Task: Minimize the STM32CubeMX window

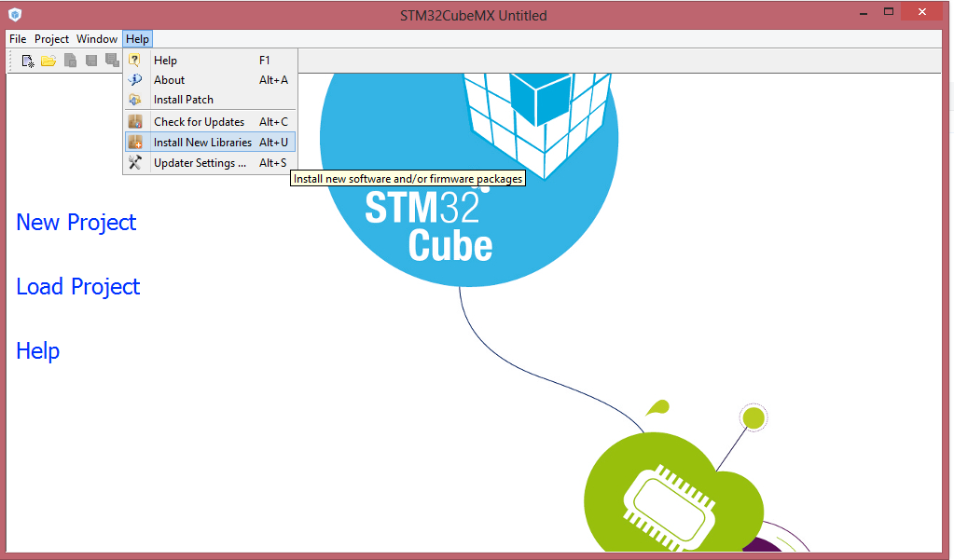Action: 864,12
